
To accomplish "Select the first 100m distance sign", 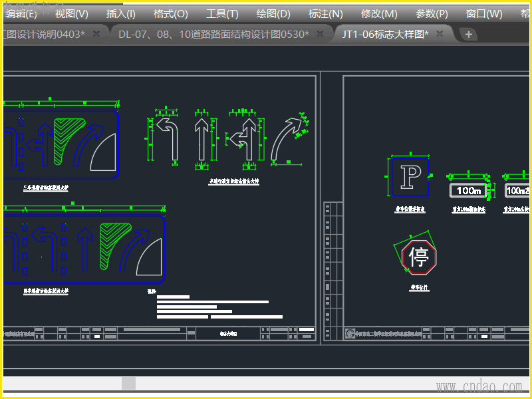I will [x=468, y=191].
